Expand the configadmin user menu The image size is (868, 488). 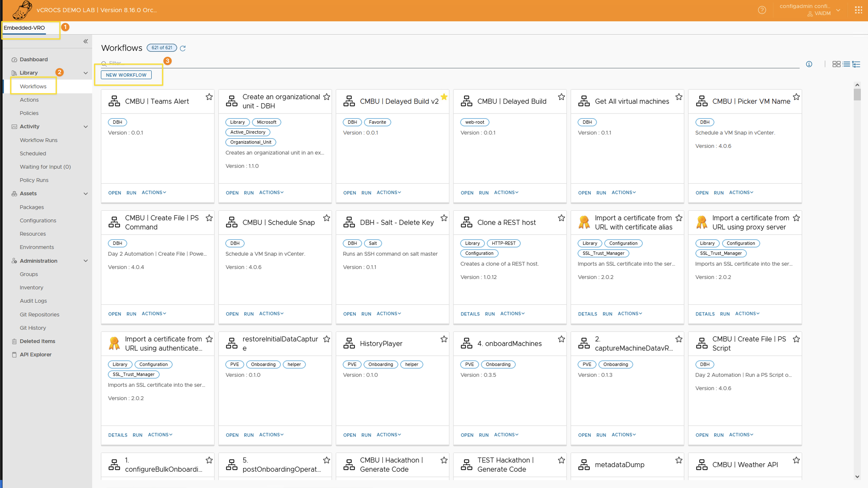tap(838, 10)
